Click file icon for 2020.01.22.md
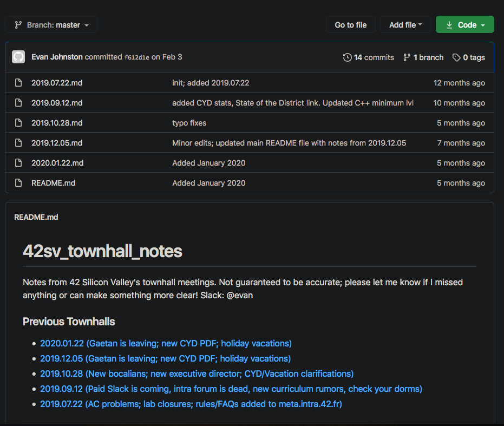This screenshot has height=426, width=504. [x=18, y=163]
